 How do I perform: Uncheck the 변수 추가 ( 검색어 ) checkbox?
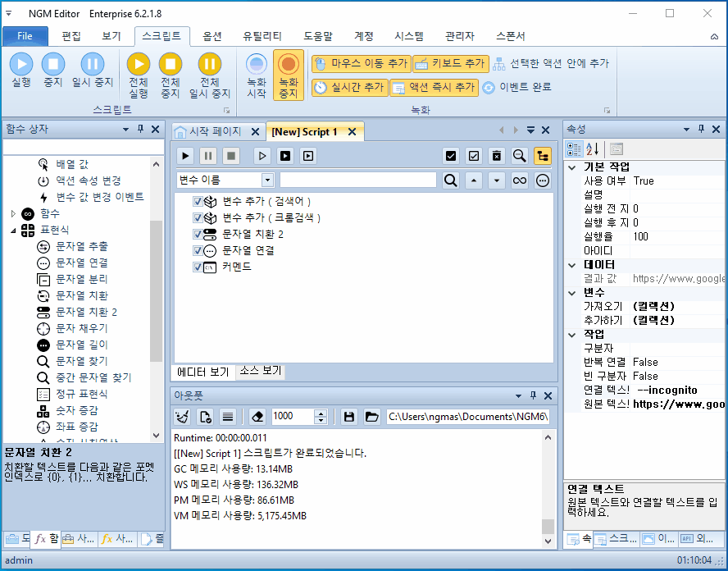point(198,202)
